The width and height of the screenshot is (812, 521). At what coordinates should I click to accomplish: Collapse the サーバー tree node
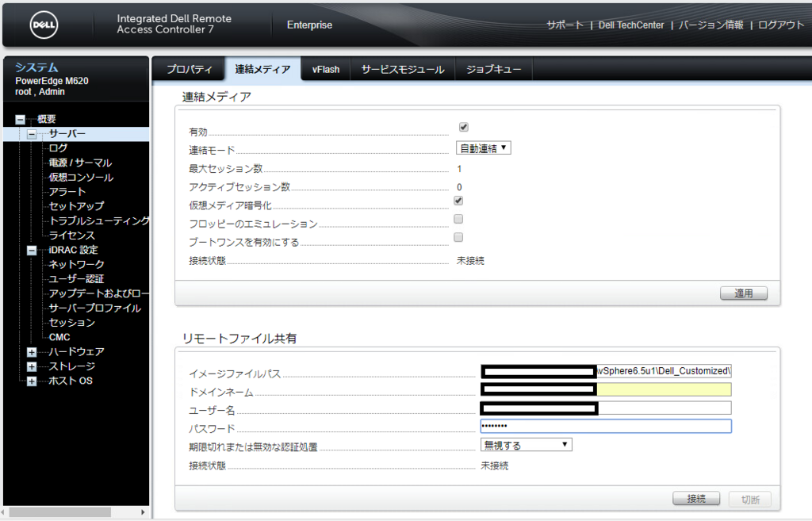(32, 134)
